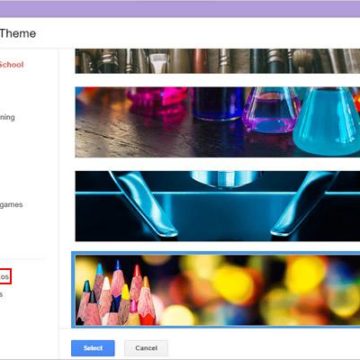Select the School category in sidebar

coord(12,65)
